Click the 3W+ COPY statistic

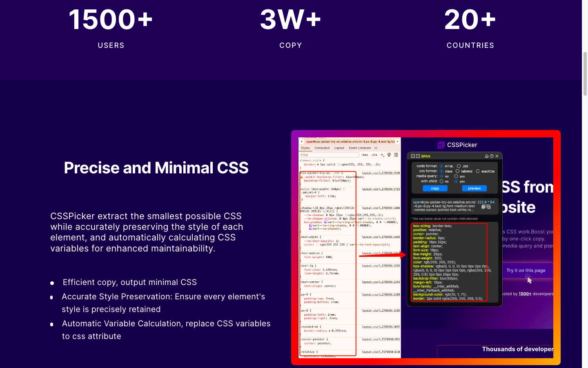point(291,28)
